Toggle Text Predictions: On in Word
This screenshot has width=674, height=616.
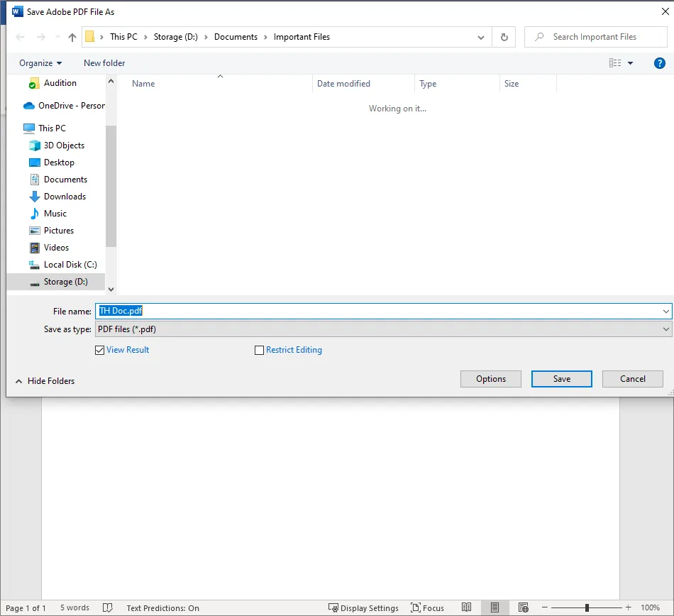[163, 608]
